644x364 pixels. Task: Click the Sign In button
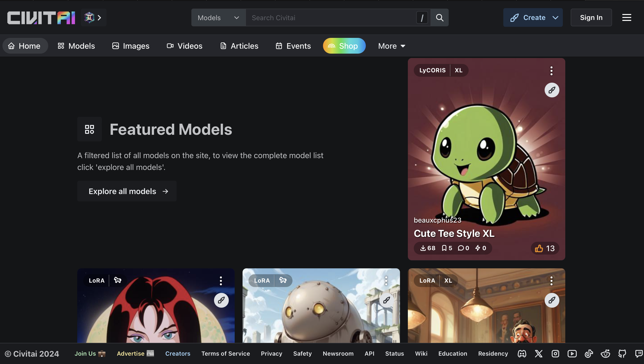pyautogui.click(x=591, y=17)
